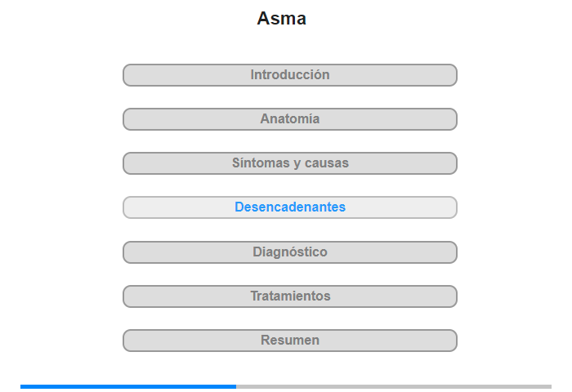This screenshot has width=572, height=392.
Task: Select the Síntomas y causas button
Action: pos(290,163)
